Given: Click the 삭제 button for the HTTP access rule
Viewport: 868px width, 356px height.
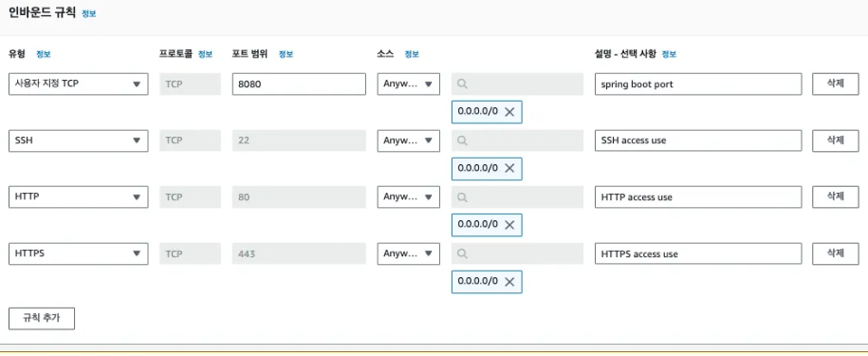Looking at the screenshot, I should [x=836, y=197].
